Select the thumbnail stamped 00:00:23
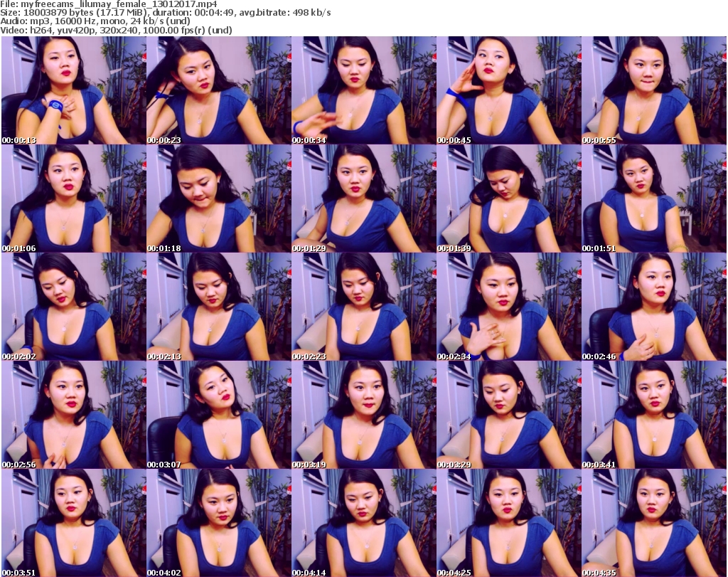728x577 pixels. pyautogui.click(x=219, y=90)
